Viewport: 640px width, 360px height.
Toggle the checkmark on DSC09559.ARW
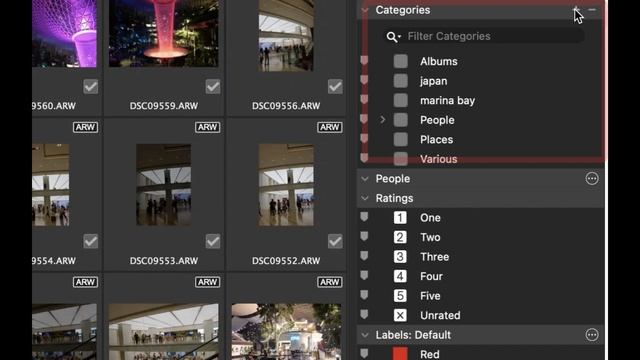click(x=213, y=87)
